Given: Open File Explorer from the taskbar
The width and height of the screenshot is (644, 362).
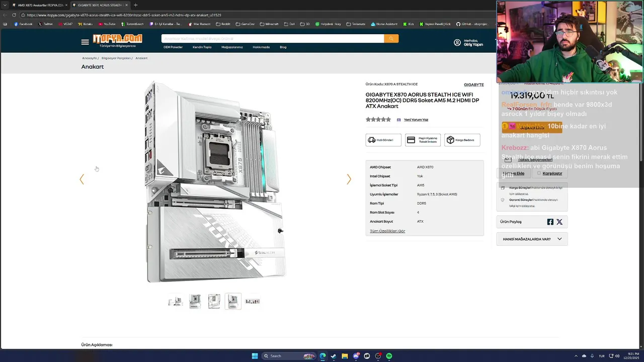Looking at the screenshot, I should [345, 356].
